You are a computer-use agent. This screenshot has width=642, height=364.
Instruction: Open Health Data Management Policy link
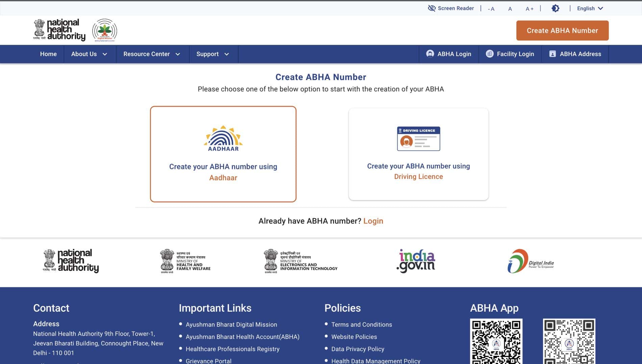coord(376,361)
